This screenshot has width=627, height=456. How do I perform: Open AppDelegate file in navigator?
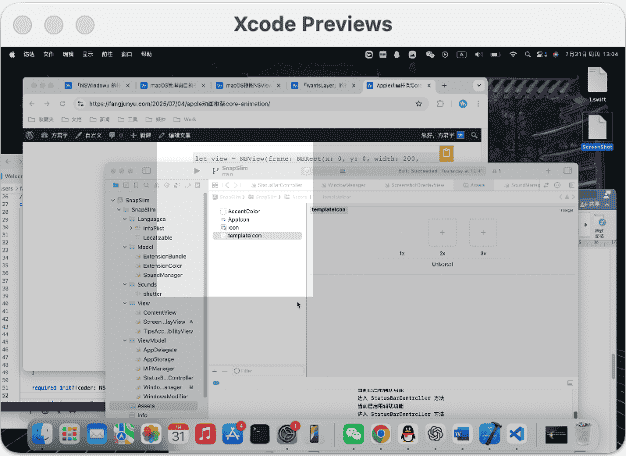[160, 350]
